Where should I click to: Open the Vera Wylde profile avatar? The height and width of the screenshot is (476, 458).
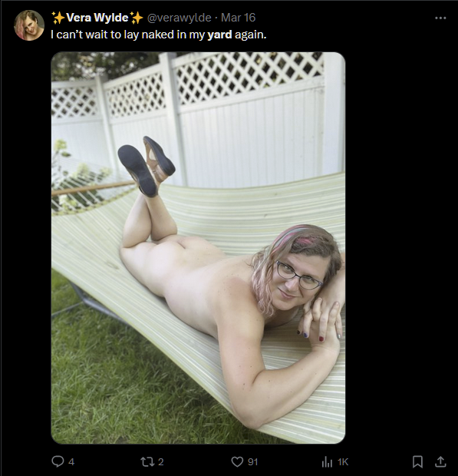pyautogui.click(x=29, y=25)
